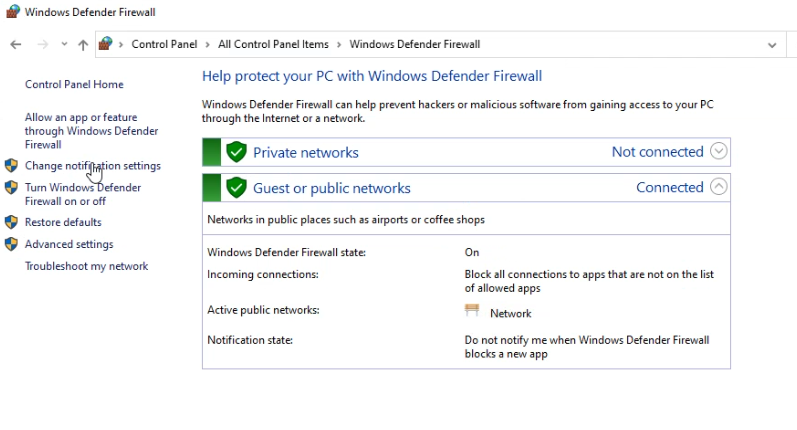Click firewall state value On
Image resolution: width=797 pixels, height=430 pixels.
click(x=472, y=252)
